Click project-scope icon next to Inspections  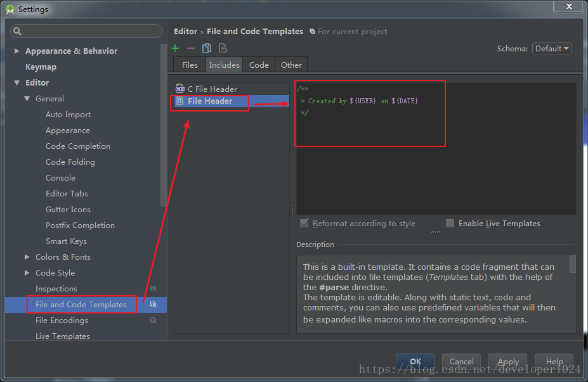point(153,288)
